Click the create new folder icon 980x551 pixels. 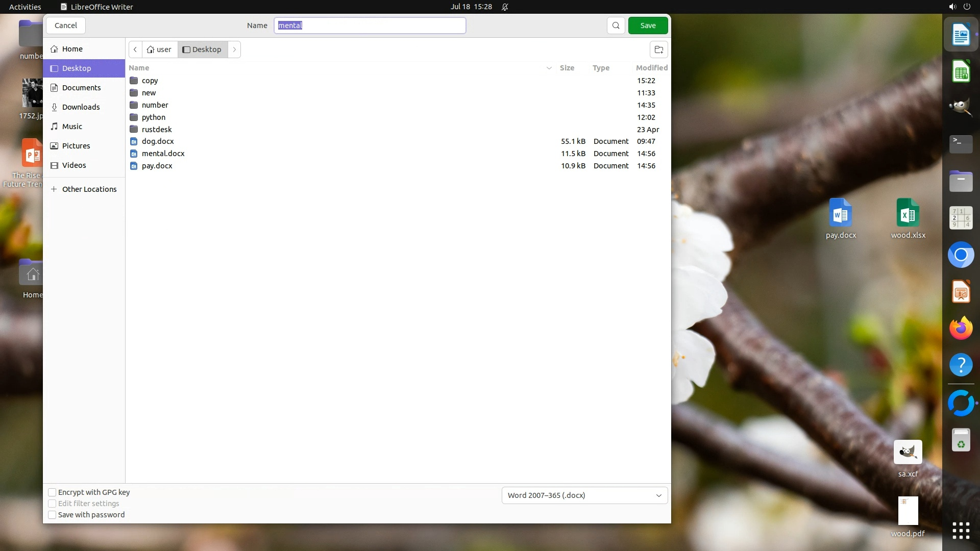click(x=658, y=49)
